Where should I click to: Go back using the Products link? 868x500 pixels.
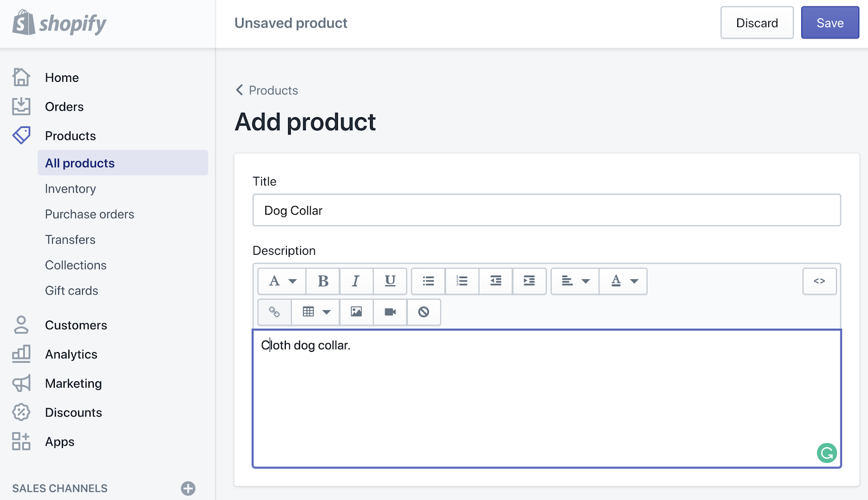click(x=266, y=90)
